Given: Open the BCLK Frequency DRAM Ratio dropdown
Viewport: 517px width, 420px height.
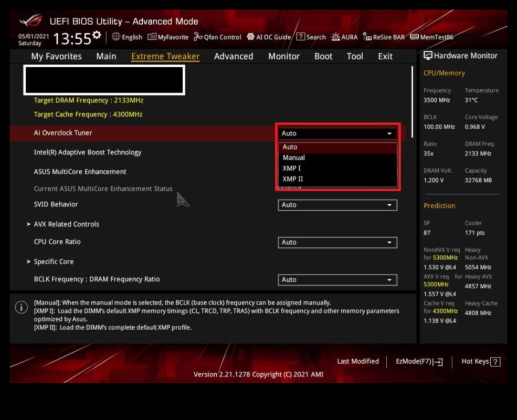Looking at the screenshot, I should point(337,279).
